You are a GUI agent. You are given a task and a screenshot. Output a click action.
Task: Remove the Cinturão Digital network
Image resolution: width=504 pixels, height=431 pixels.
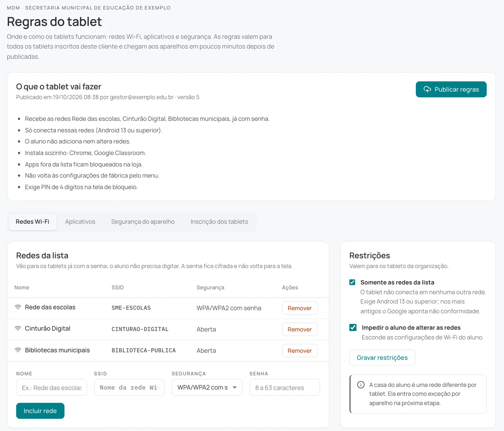300,329
